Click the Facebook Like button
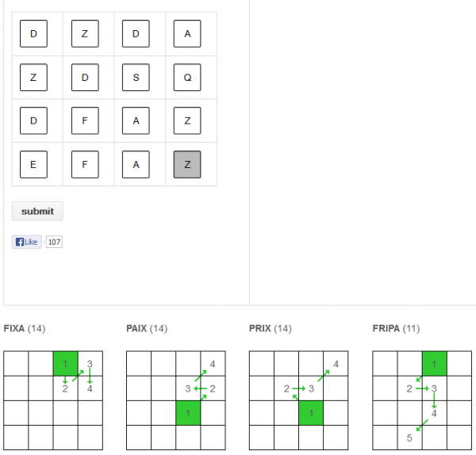Image resolution: width=476 pixels, height=455 pixels. pyautogui.click(x=26, y=242)
